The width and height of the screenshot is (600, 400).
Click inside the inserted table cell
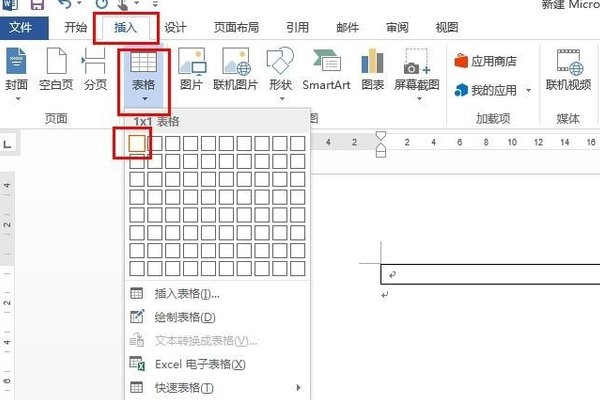(490, 274)
